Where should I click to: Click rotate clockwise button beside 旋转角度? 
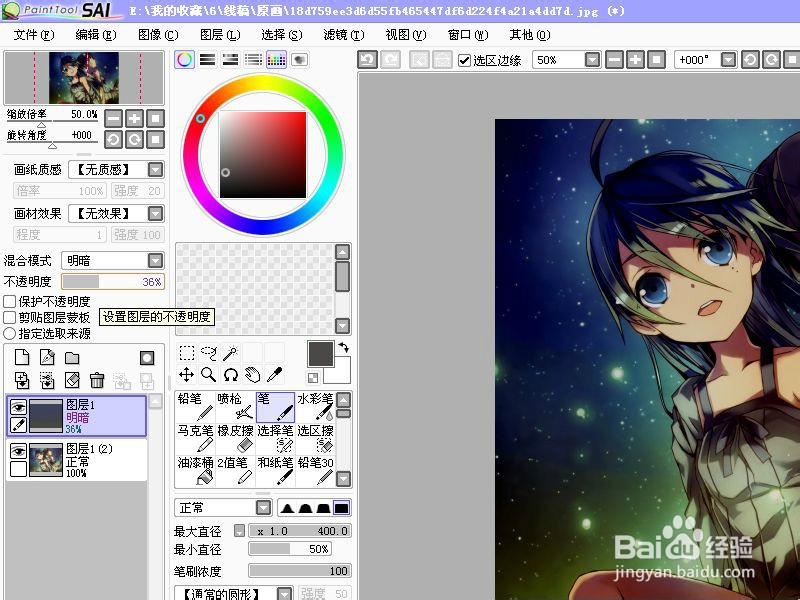click(135, 139)
